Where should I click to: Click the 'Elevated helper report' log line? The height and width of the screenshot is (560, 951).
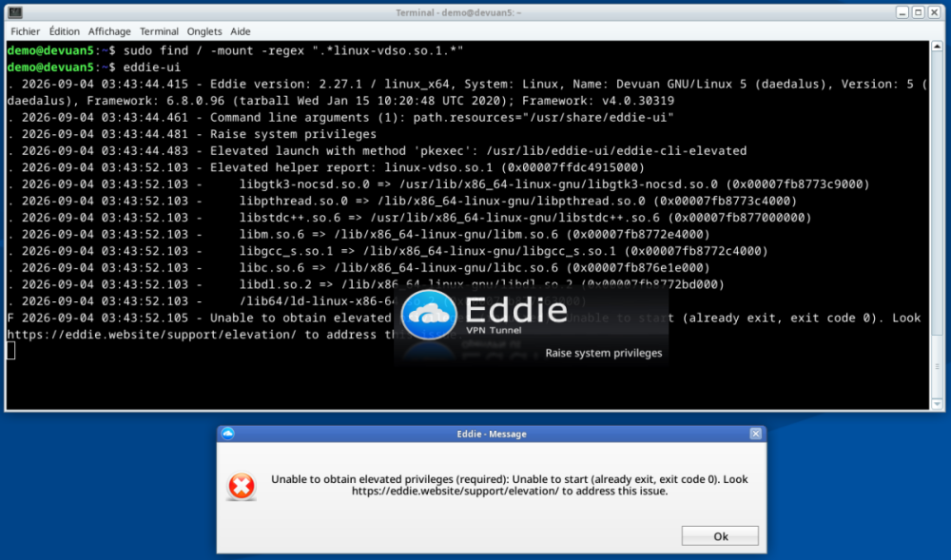coord(326,167)
